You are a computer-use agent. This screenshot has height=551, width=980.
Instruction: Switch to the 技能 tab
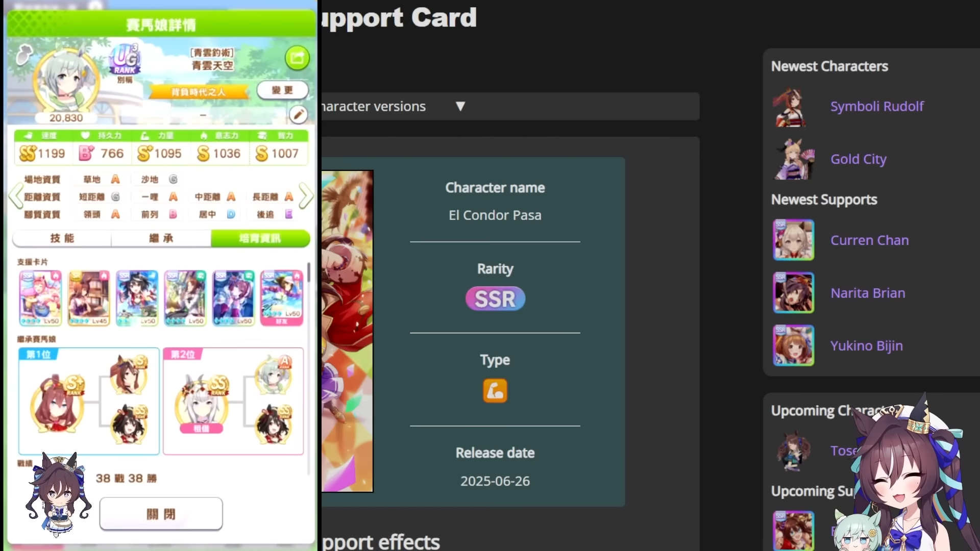pyautogui.click(x=62, y=238)
